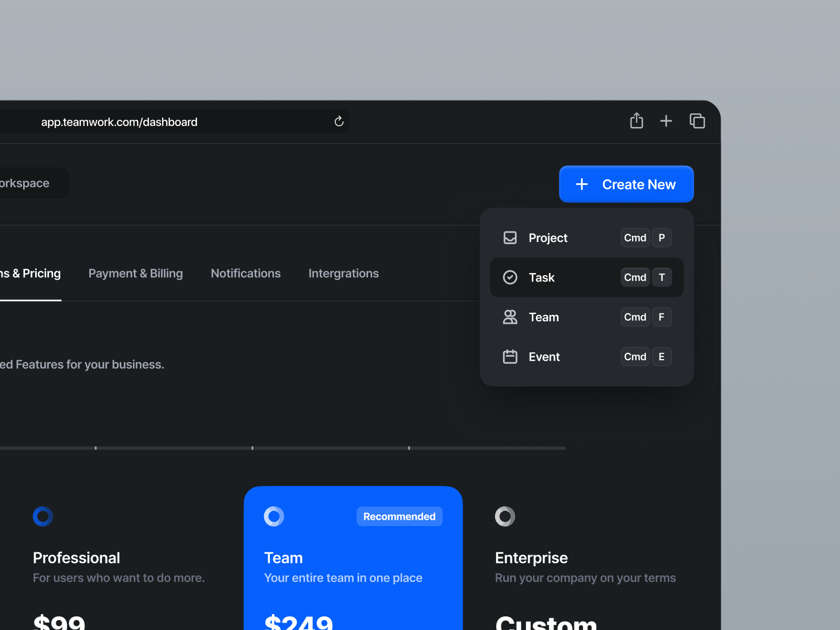Reload the page using refresh icon
840x630 pixels.
[x=339, y=121]
